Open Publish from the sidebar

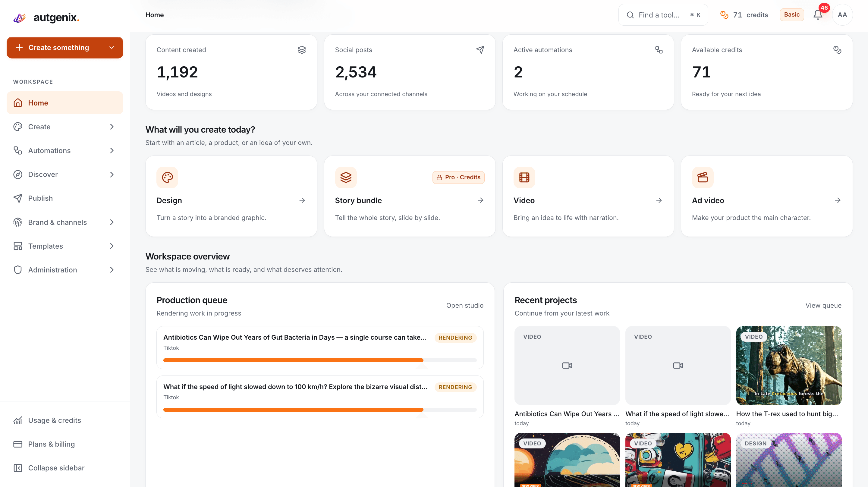[x=65, y=198]
